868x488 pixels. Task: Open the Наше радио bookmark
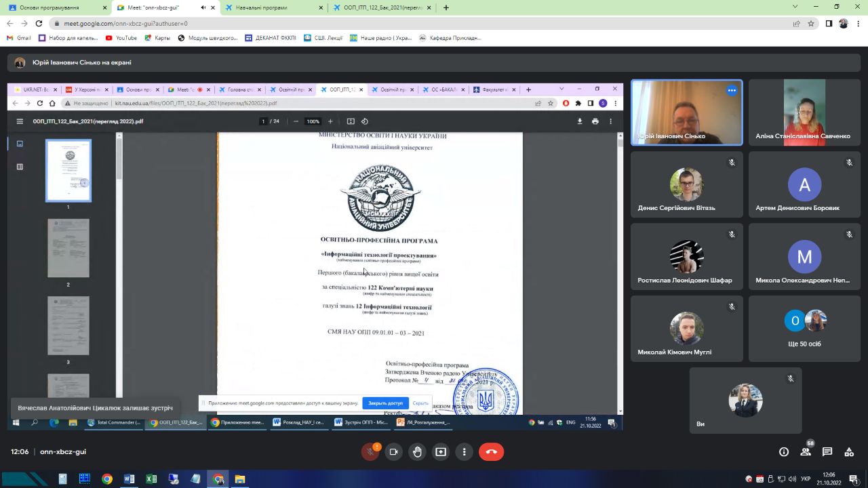click(380, 38)
